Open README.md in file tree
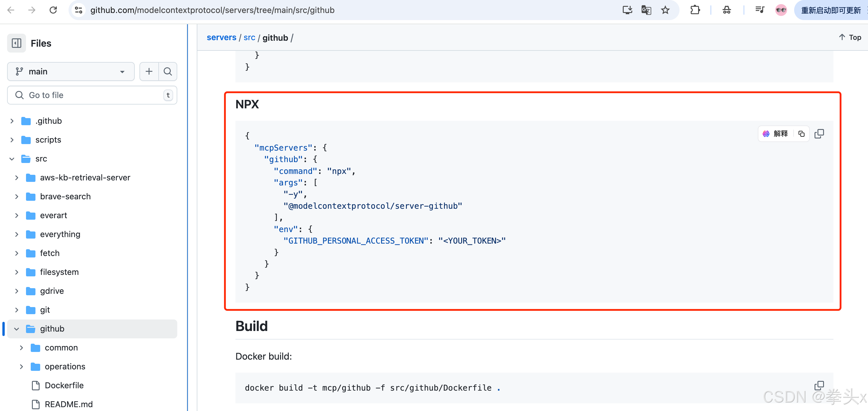Image resolution: width=868 pixels, height=411 pixels. click(69, 404)
